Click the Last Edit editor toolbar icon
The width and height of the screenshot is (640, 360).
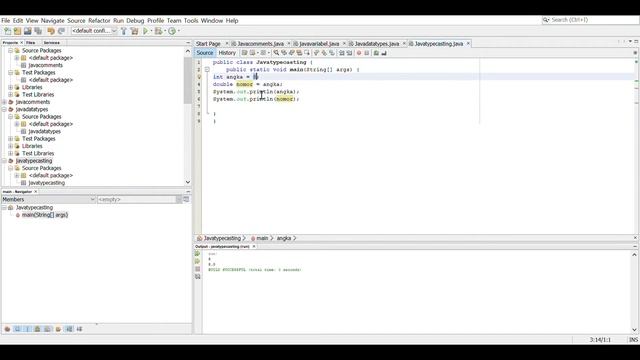[x=244, y=53]
